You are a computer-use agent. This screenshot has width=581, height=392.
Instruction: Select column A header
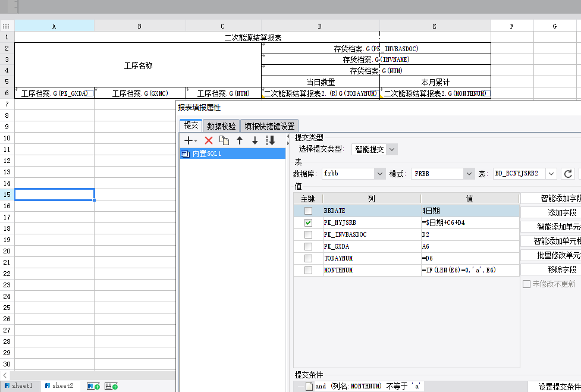(x=54, y=26)
